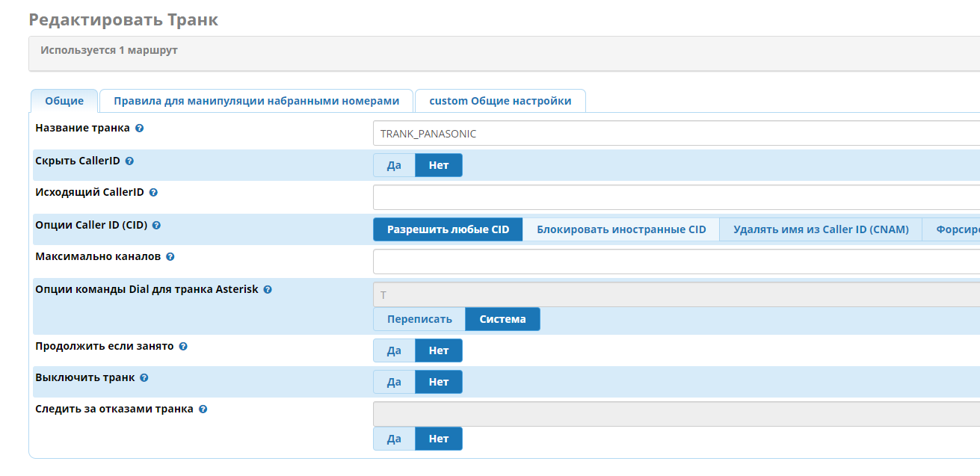Choose Удалять имя из Caller ID (CNAM)
Screen dimensions: 980x476
(x=821, y=229)
